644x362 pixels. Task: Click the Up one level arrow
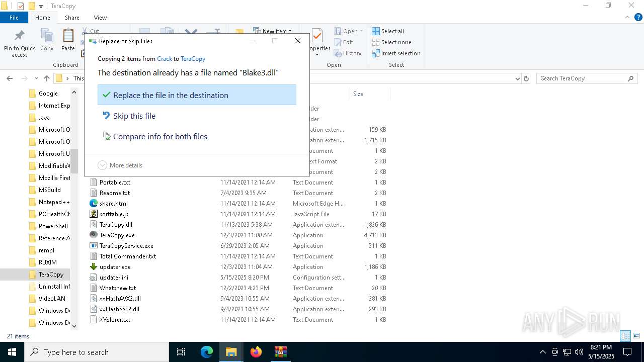tap(47, 78)
